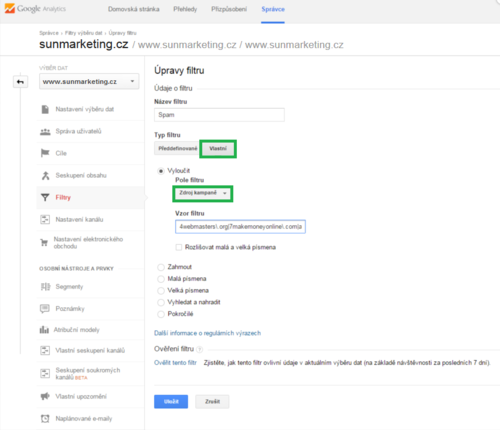Select the Zahrnout radio button

pyautogui.click(x=161, y=267)
